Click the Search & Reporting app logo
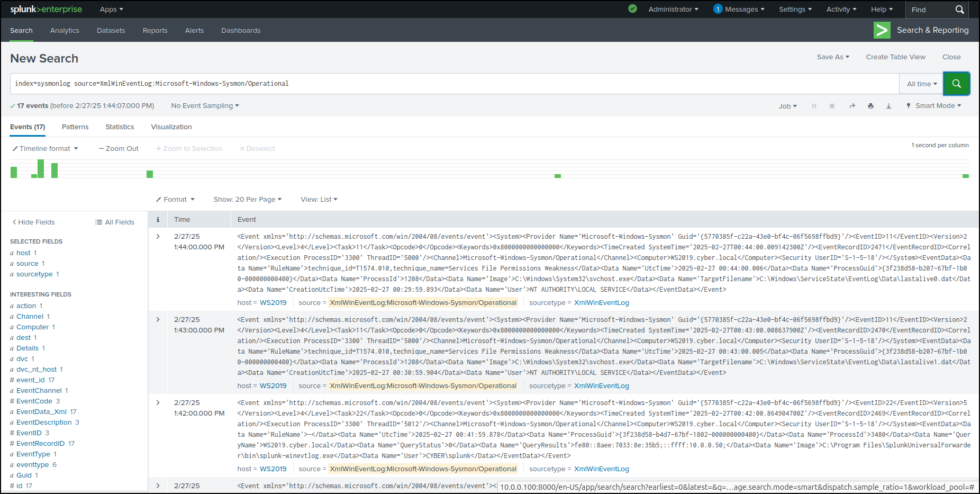The image size is (980, 494). tap(882, 30)
